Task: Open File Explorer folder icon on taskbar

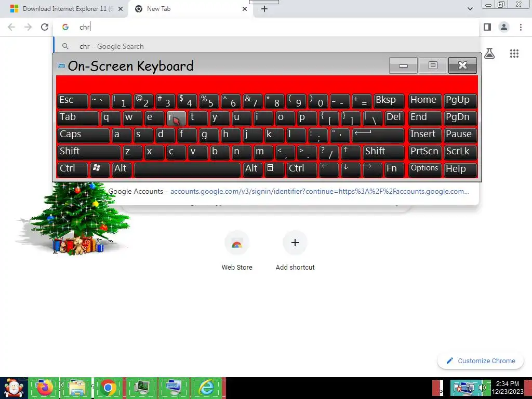Action: click(x=76, y=388)
